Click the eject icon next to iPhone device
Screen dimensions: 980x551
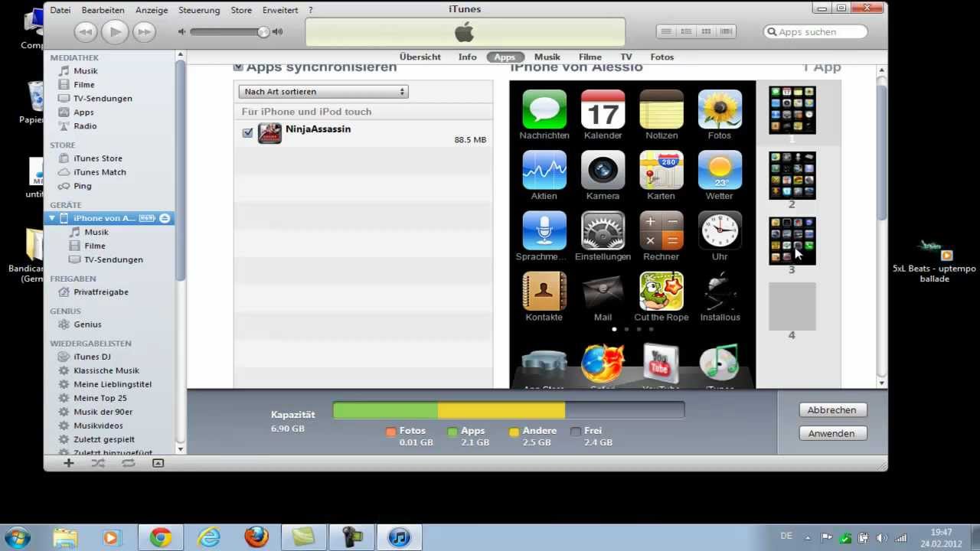click(x=165, y=218)
